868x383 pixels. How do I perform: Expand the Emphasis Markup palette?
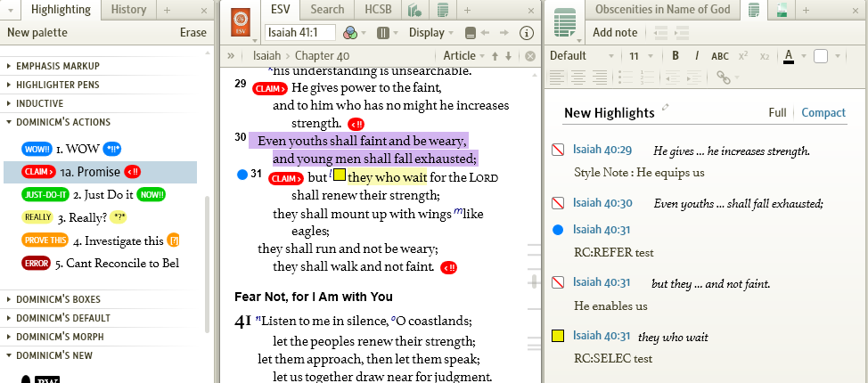[58, 66]
